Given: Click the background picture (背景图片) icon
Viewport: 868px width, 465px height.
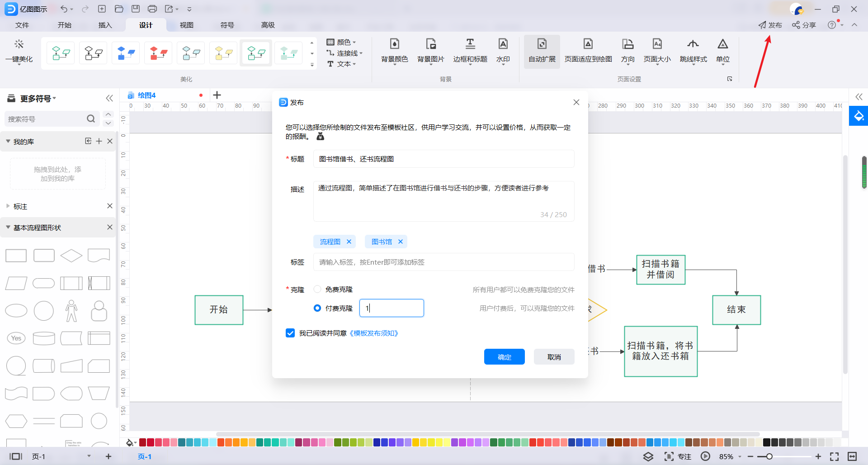Looking at the screenshot, I should click(x=430, y=44).
